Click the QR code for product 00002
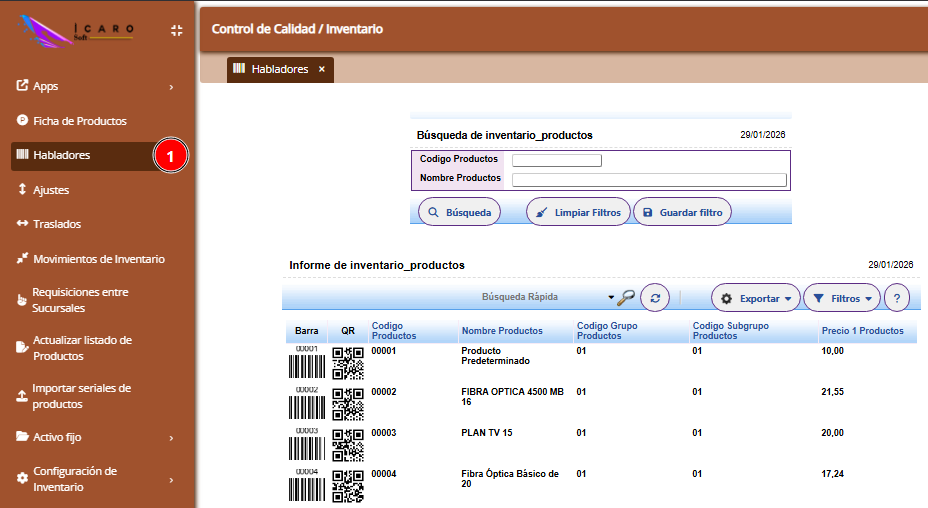Screen dimensions: 928x508 pyautogui.click(x=348, y=406)
